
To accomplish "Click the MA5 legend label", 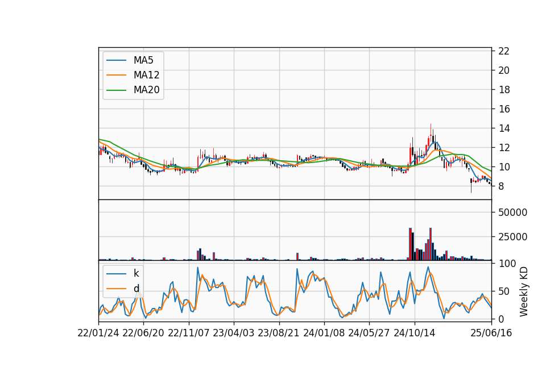I will coord(143,60).
